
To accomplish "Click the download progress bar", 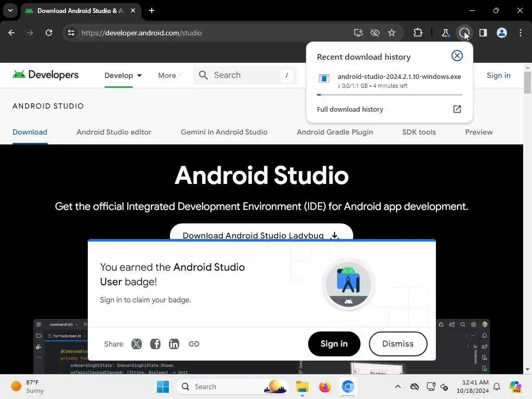I will pos(390,95).
